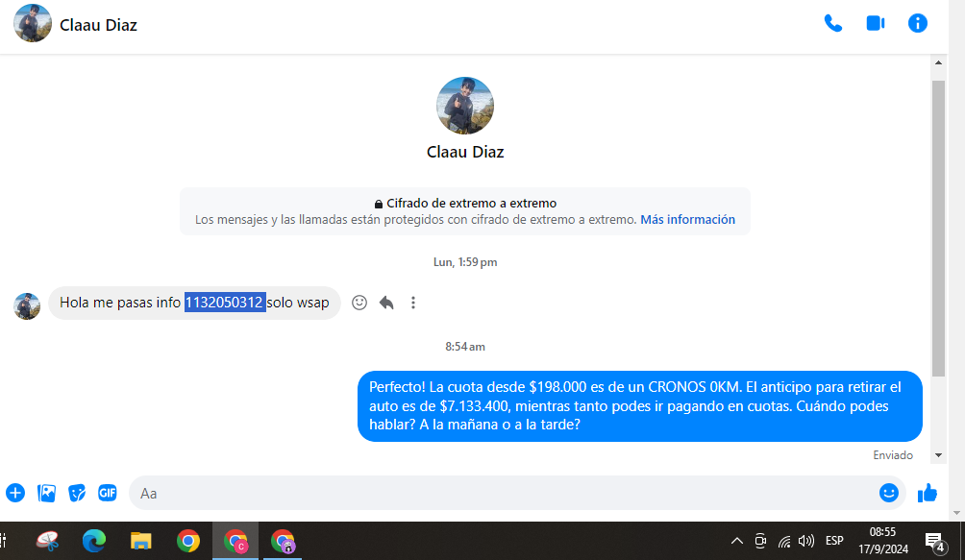Screen dimensions: 965x560
Task: Open conversation information panel
Action: tap(917, 23)
